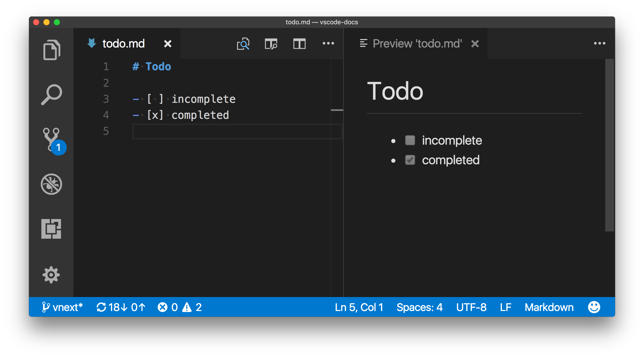Toggle the incomplete checkbox in preview
The width and height of the screenshot is (644, 358).
click(410, 140)
